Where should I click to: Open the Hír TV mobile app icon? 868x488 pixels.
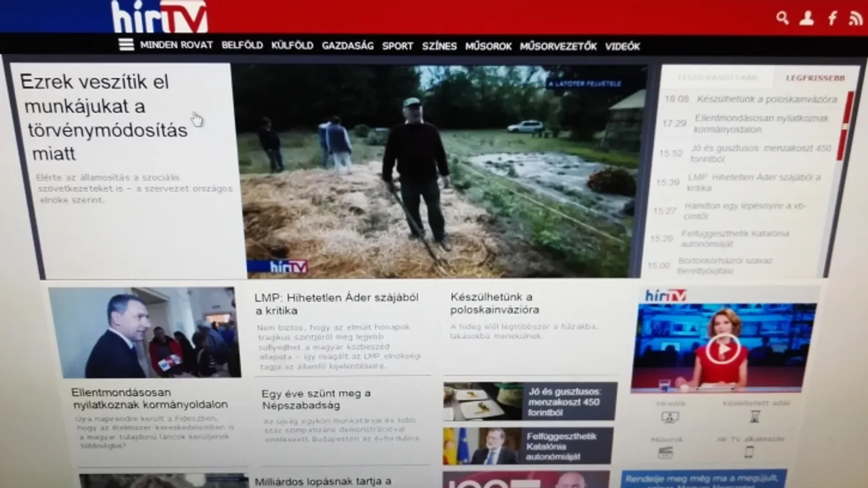(749, 452)
